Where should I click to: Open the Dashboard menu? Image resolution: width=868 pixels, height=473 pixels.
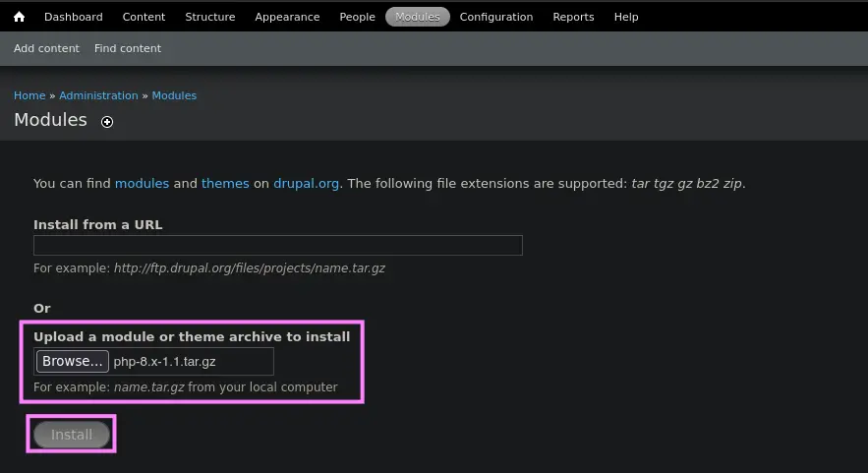click(73, 17)
